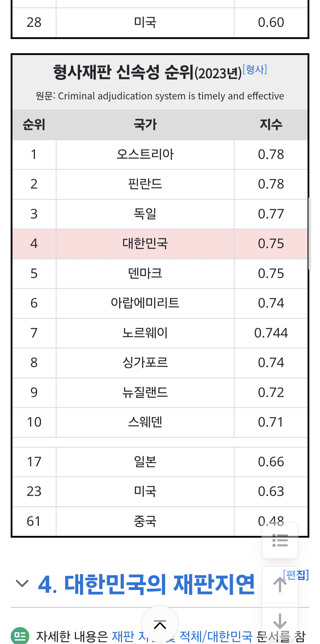Image resolution: width=320 pixels, height=644 pixels.
Task: Click the 국가 column header
Action: coord(145,125)
